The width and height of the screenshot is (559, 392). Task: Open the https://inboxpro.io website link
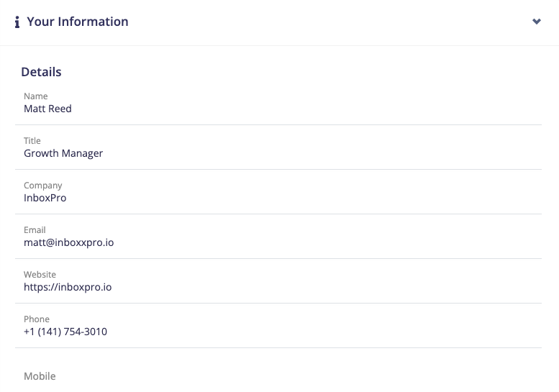pyautogui.click(x=68, y=287)
